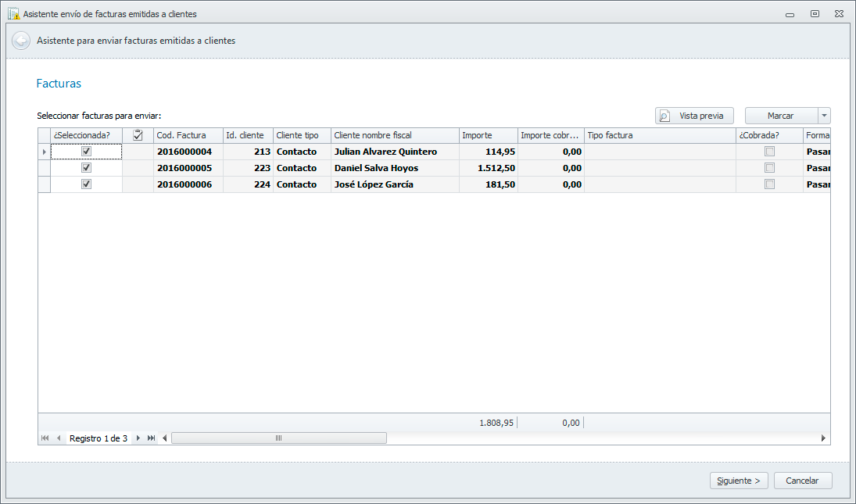Sort by Cliente tipo column header
856x504 pixels.
[x=303, y=135]
